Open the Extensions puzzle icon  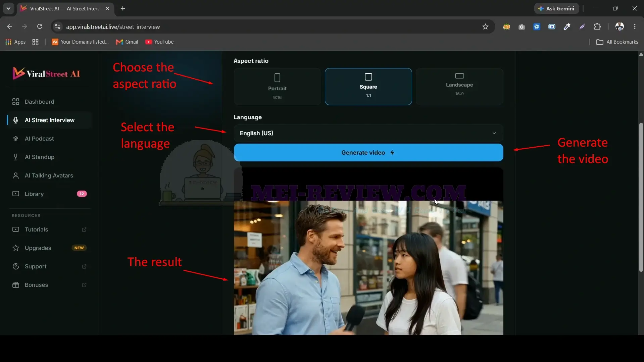point(597,27)
